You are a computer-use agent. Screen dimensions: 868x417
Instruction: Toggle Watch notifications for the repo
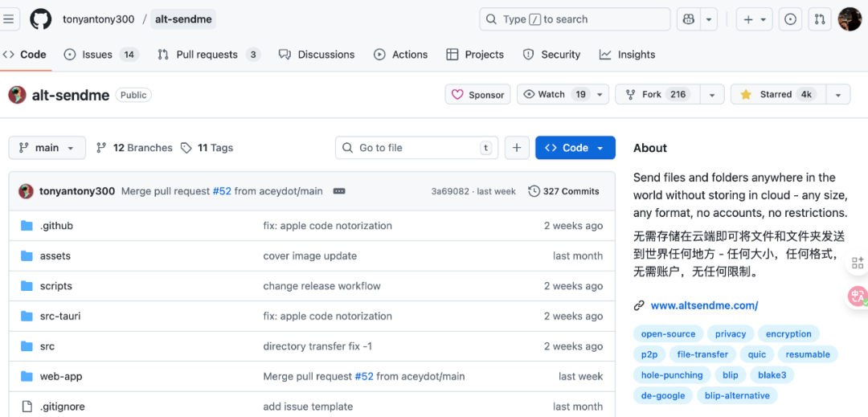pyautogui.click(x=551, y=95)
